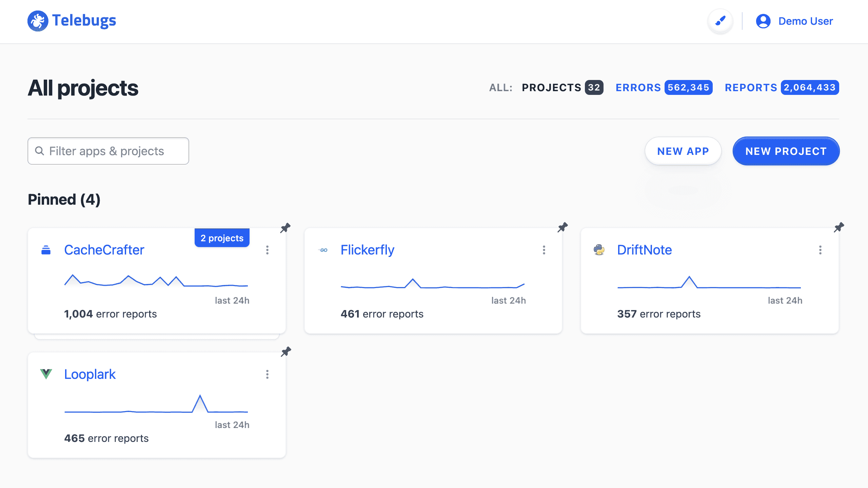The width and height of the screenshot is (868, 488).
Task: Open the Looplark options menu
Action: point(268,374)
